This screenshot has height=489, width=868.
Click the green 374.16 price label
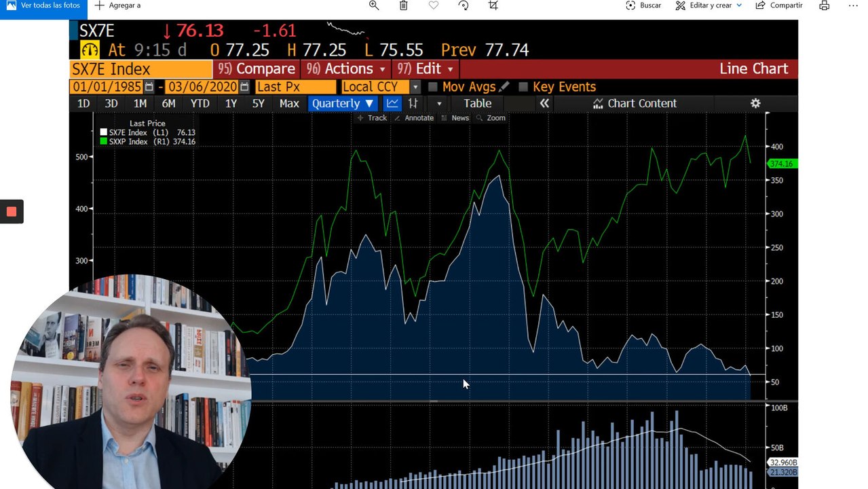click(781, 164)
